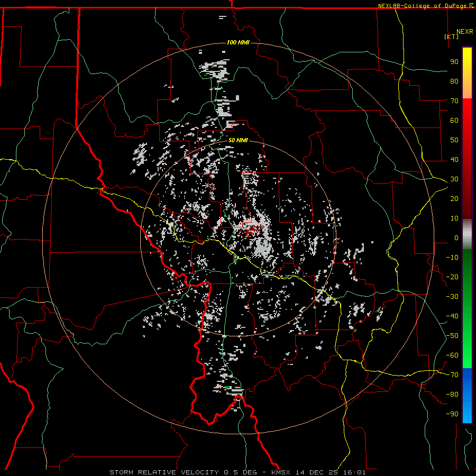Screen dimensions: 476x476
Task: Click the 50 value on the velocity scale
Action: 454,140
